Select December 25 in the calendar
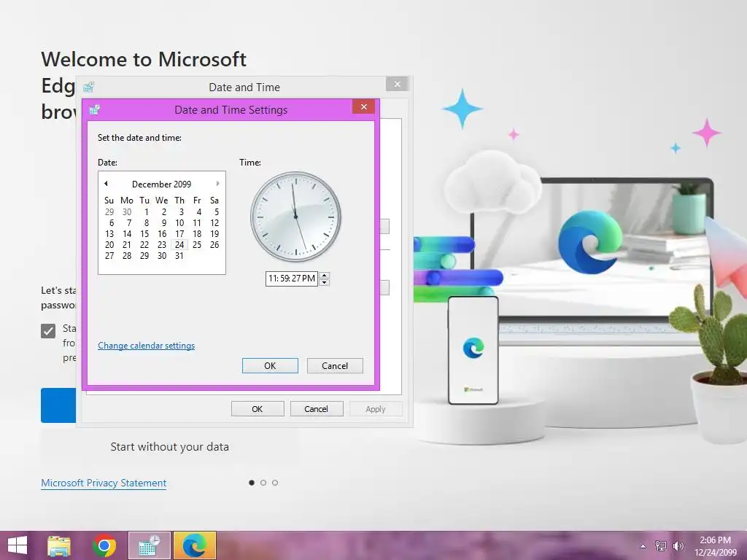Image resolution: width=747 pixels, height=560 pixels. [x=197, y=245]
